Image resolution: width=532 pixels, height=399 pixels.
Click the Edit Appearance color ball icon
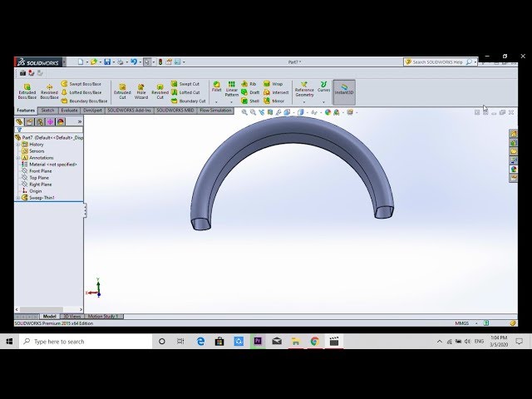point(328,112)
